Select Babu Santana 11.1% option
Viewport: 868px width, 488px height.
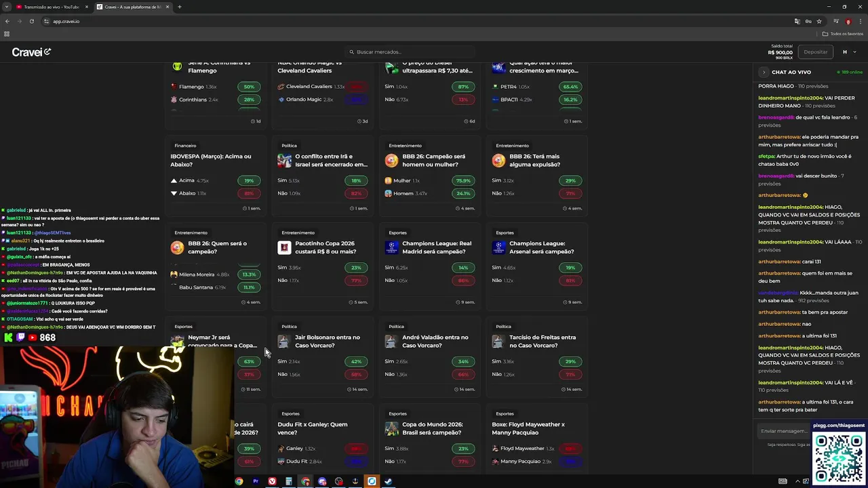pos(249,287)
